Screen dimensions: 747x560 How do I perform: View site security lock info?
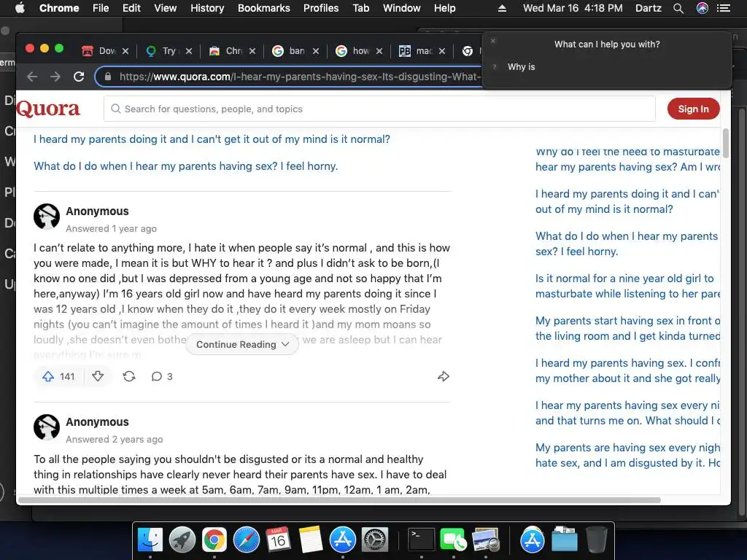(x=108, y=77)
